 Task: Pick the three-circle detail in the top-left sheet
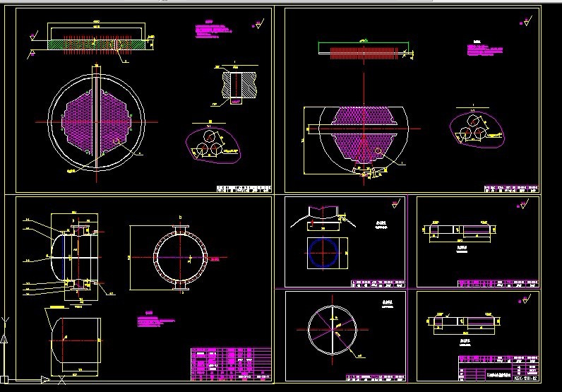coord(213,145)
